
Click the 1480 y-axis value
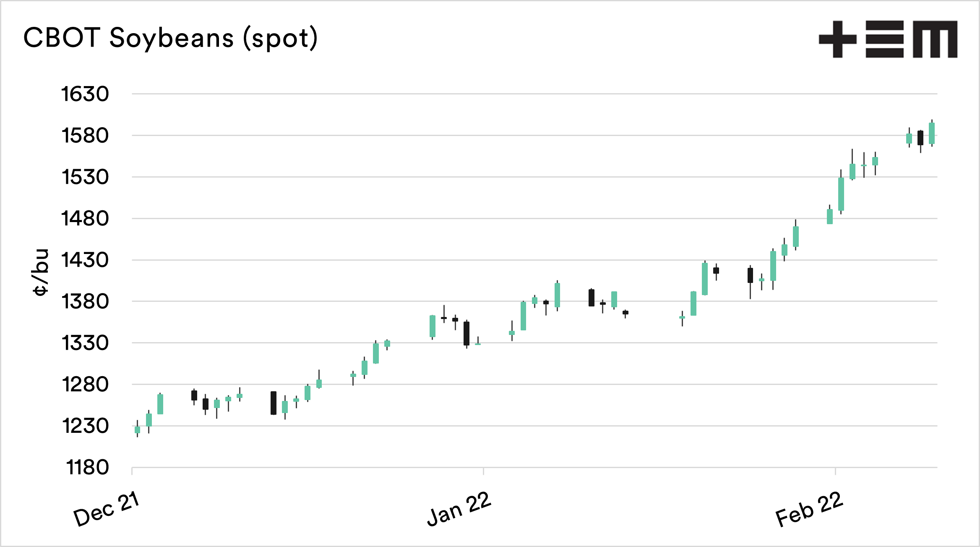coord(85,219)
